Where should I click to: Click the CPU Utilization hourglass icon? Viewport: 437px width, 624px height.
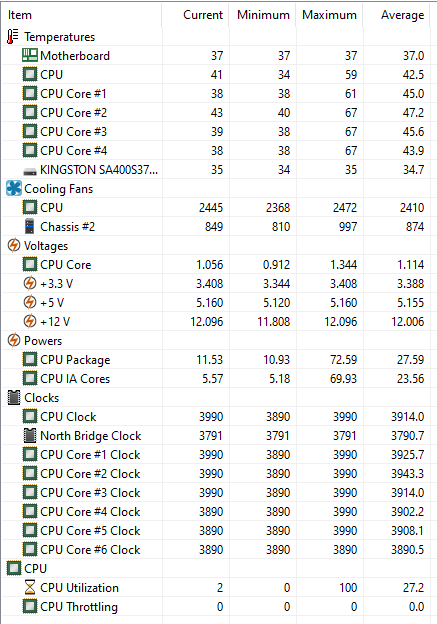[x=30, y=587]
